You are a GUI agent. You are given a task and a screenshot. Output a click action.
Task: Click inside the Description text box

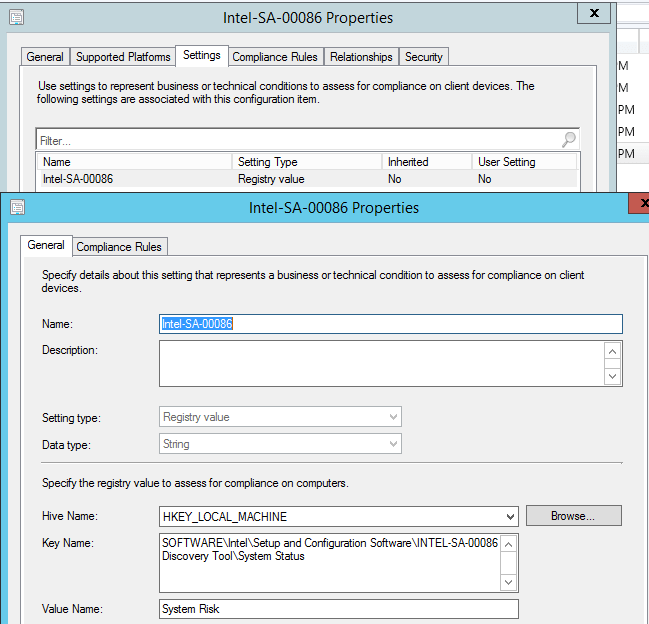(380, 363)
